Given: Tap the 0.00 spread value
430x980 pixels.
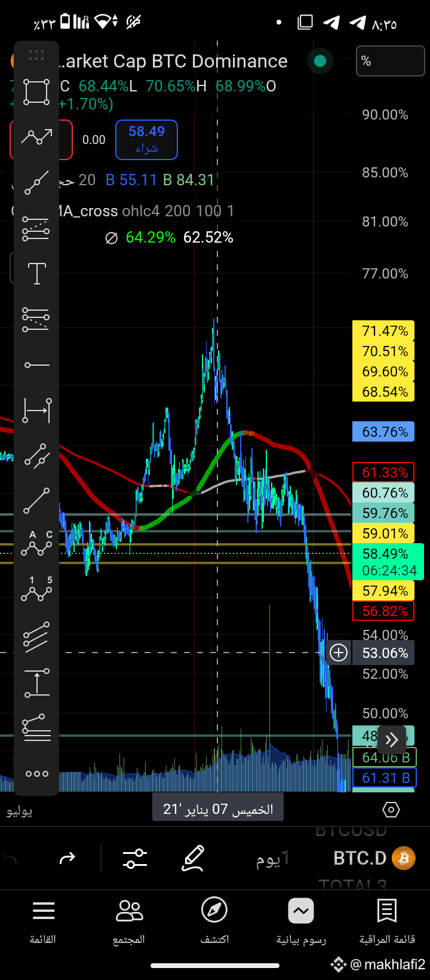Looking at the screenshot, I should (x=94, y=140).
